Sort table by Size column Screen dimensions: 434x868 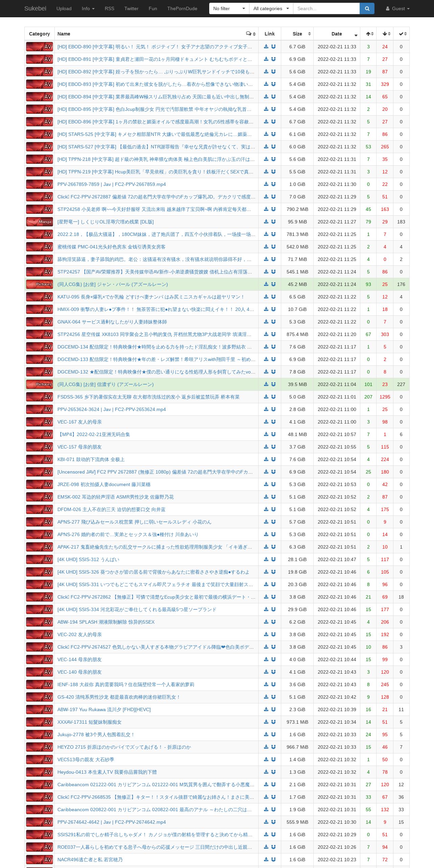(297, 34)
